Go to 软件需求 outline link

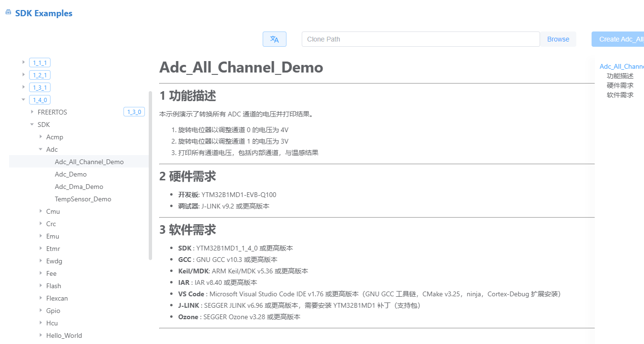pyautogui.click(x=620, y=95)
